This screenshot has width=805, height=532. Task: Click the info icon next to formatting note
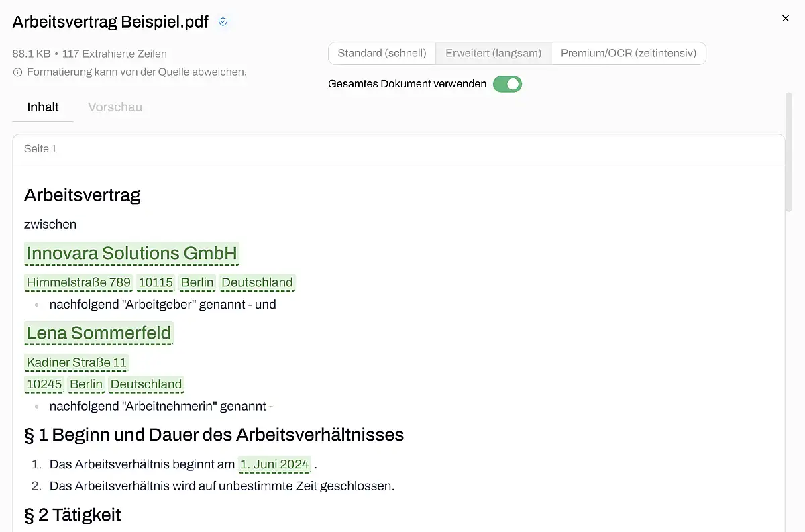point(18,72)
